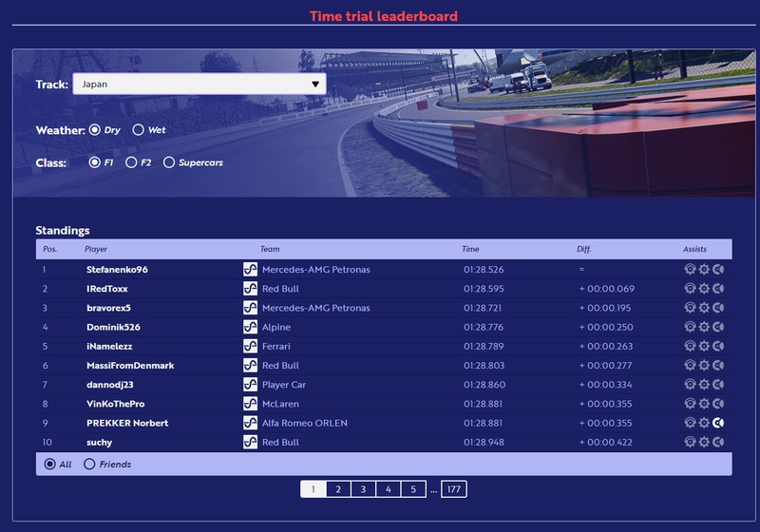Click the Time column header
760x532 pixels.
tap(470, 249)
